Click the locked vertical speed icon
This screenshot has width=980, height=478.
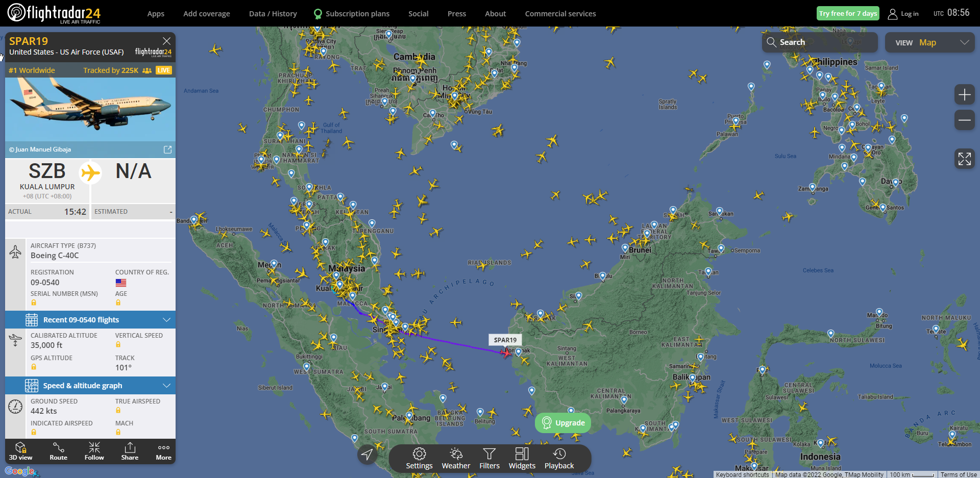tap(118, 345)
